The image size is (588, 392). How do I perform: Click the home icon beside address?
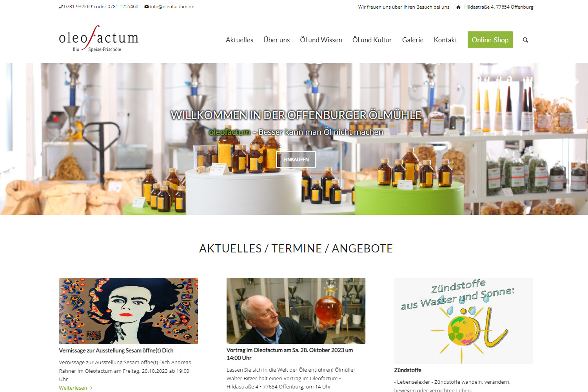pos(458,7)
